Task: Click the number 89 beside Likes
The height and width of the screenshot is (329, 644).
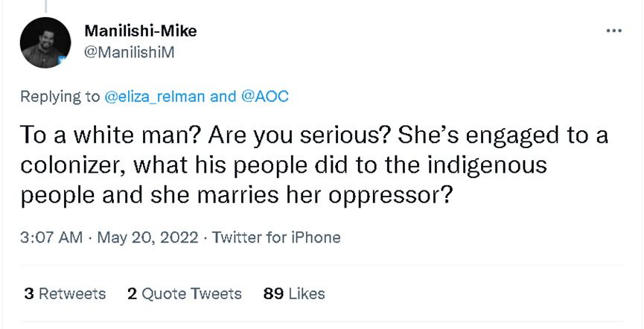Action: 273,293
